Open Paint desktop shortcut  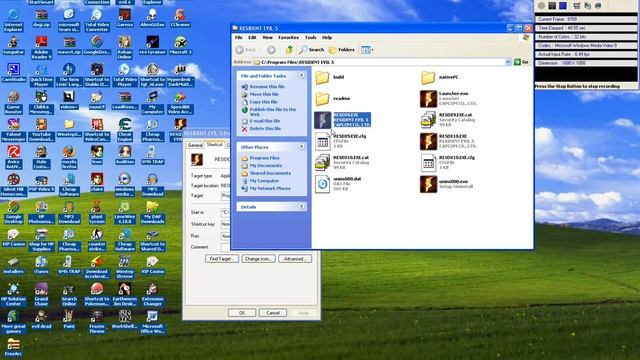click(69, 320)
